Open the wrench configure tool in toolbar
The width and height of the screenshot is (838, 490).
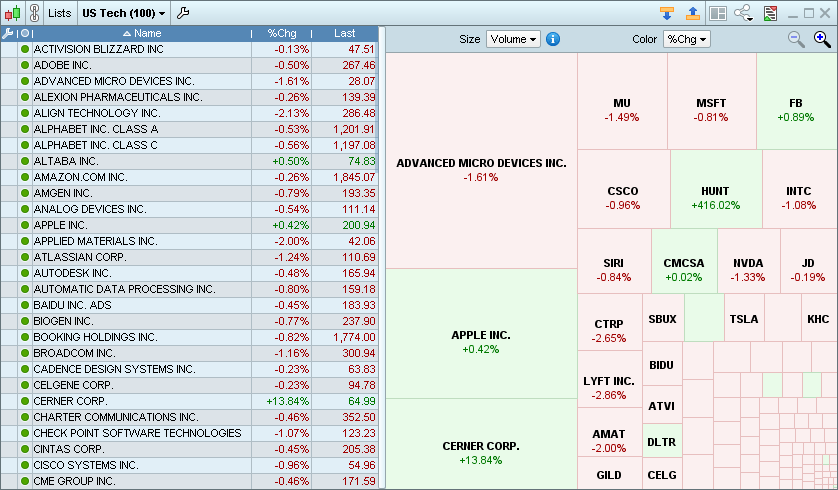[183, 13]
